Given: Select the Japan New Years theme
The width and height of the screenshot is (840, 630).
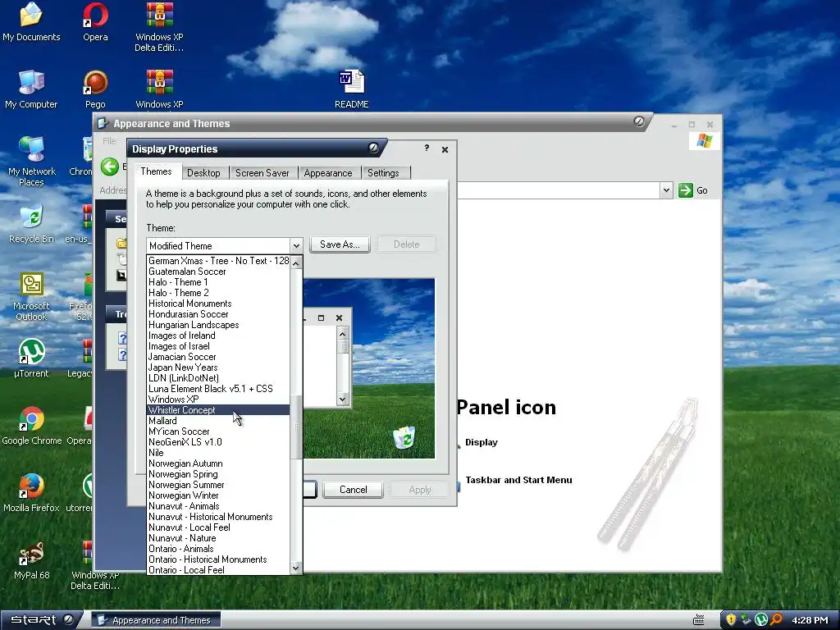Looking at the screenshot, I should click(x=218, y=367).
